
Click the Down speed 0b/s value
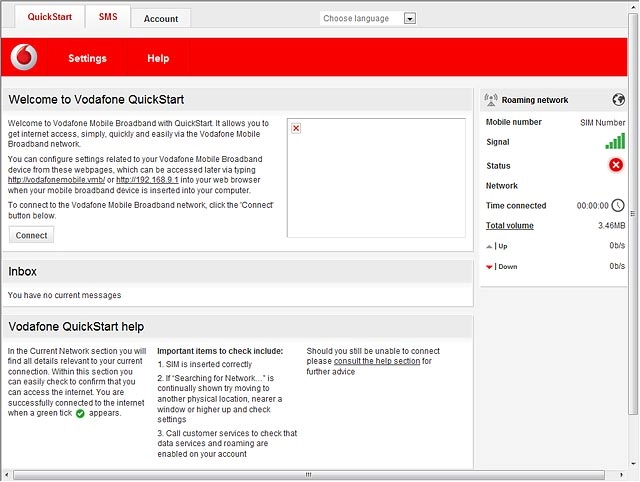(617, 266)
